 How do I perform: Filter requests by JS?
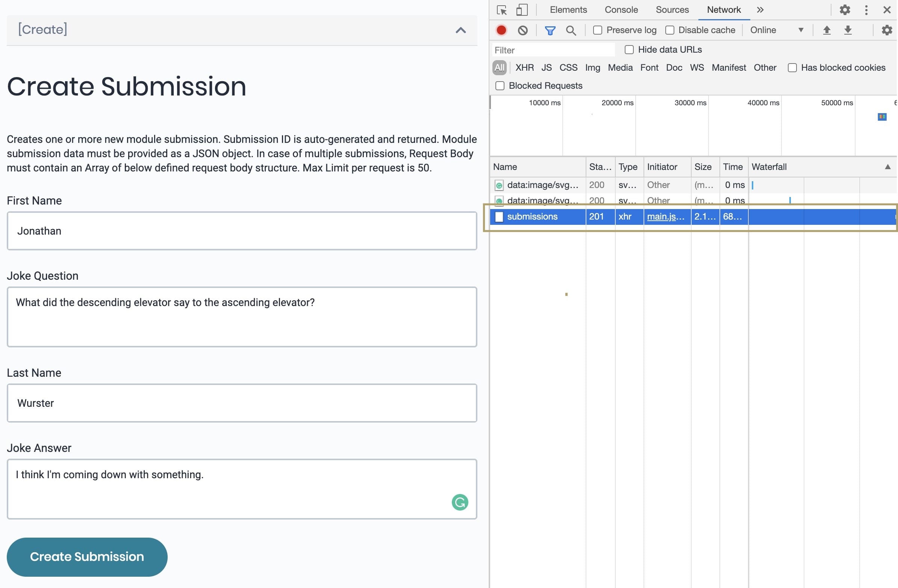[x=546, y=68]
